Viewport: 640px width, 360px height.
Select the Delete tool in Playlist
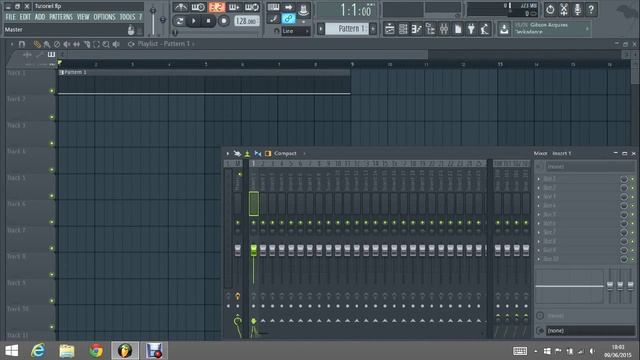57,44
